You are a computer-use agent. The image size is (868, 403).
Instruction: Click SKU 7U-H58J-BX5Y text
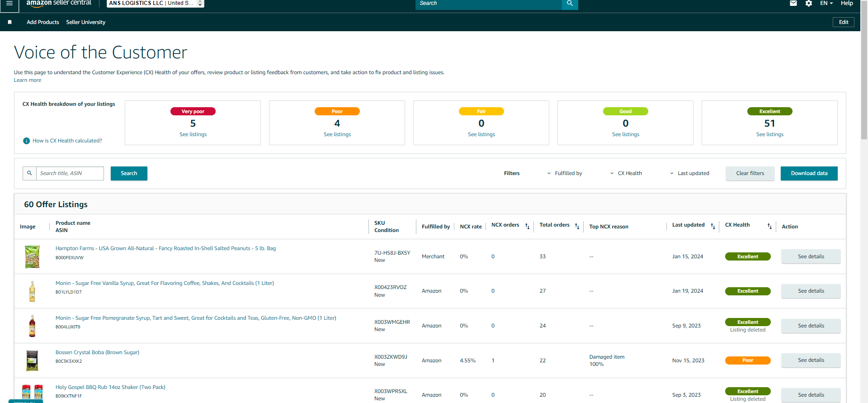tap(392, 253)
